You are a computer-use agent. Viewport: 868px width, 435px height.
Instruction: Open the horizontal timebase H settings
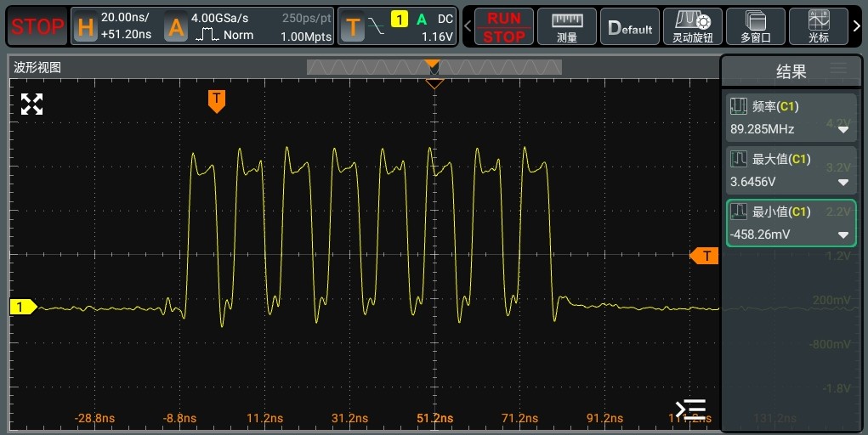(x=86, y=26)
